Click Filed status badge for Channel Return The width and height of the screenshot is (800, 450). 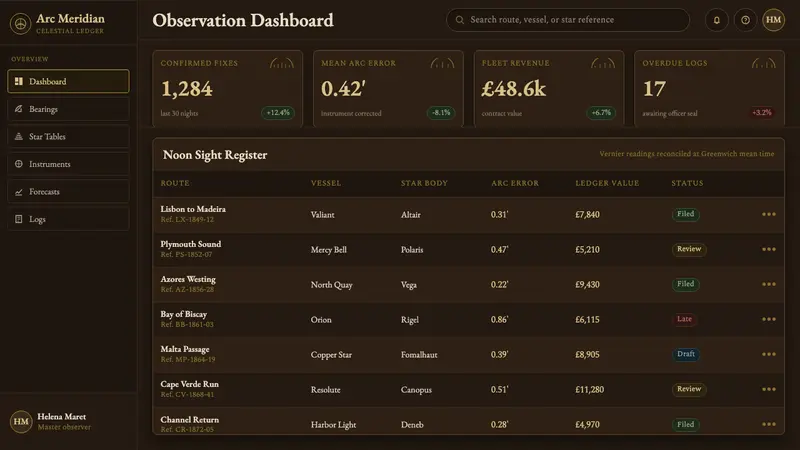point(685,424)
